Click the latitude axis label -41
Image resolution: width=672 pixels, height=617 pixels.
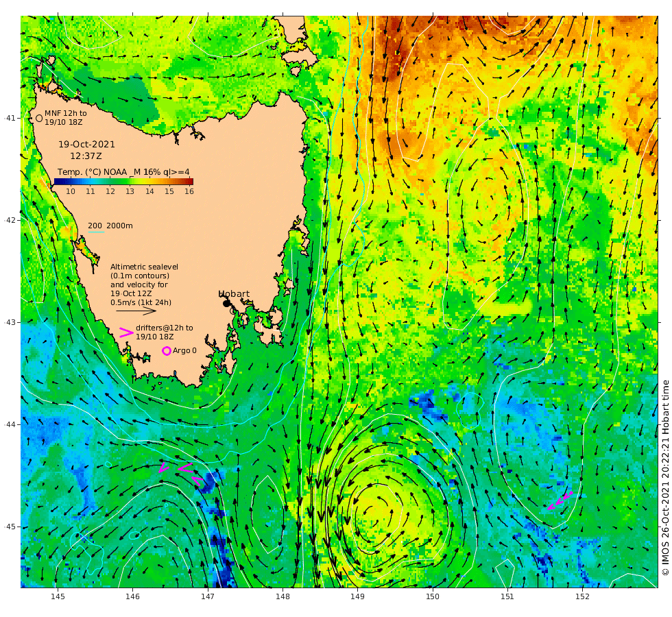point(10,118)
